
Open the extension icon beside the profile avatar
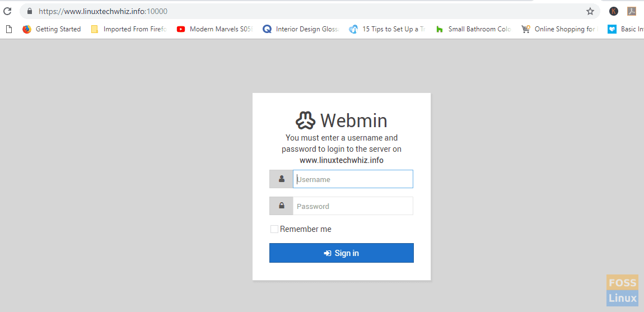(x=632, y=12)
